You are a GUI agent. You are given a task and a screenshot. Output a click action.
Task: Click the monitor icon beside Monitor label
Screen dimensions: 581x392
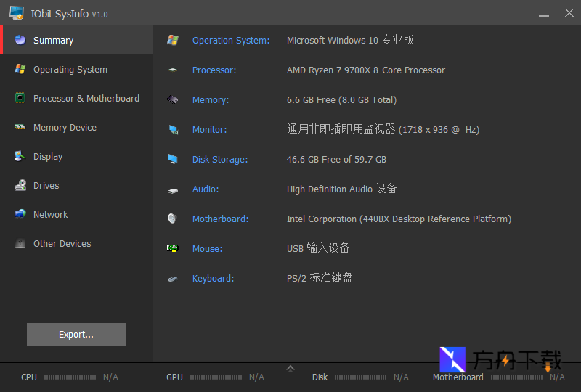click(x=173, y=130)
